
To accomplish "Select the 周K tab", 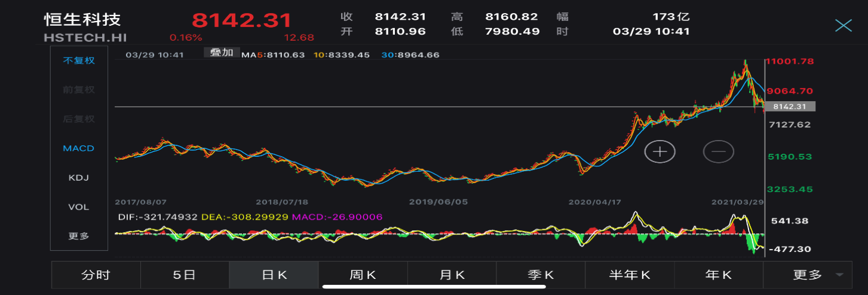I will click(363, 275).
